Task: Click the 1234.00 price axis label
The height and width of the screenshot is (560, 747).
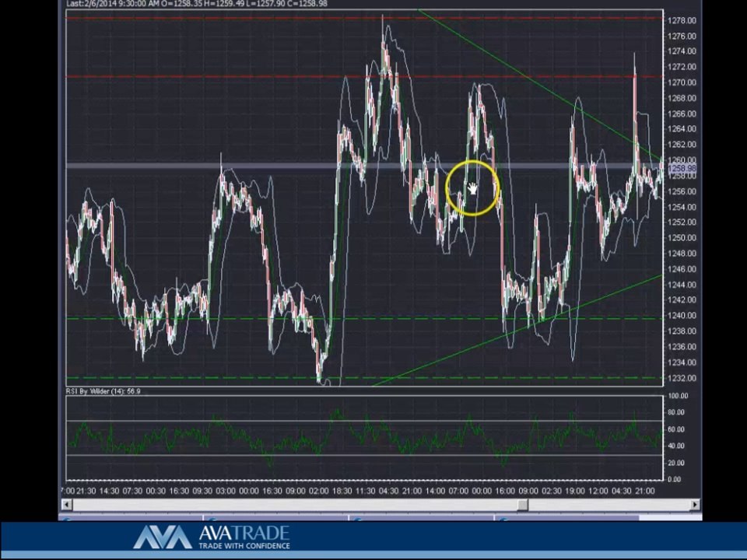Action: pyautogui.click(x=682, y=362)
